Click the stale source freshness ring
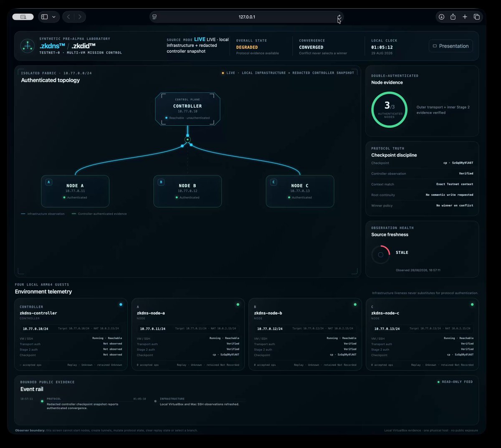The width and height of the screenshot is (501, 448). click(380, 254)
